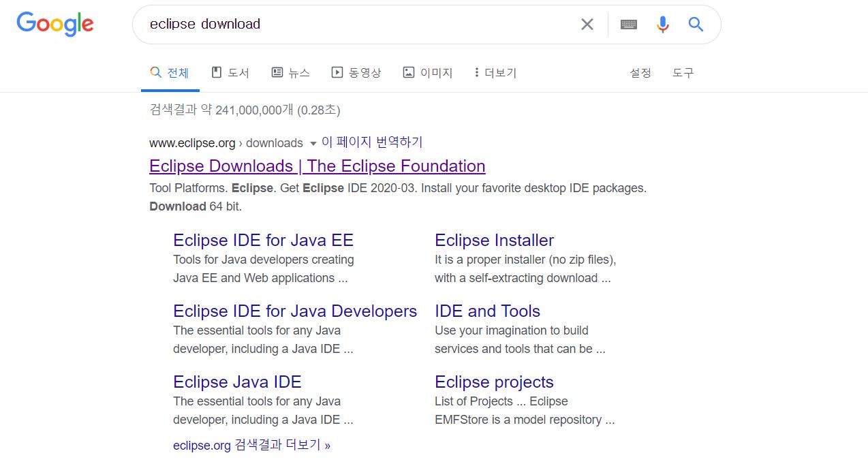Open the on-screen keyboard icon
This screenshot has height=464, width=868.
tap(629, 25)
